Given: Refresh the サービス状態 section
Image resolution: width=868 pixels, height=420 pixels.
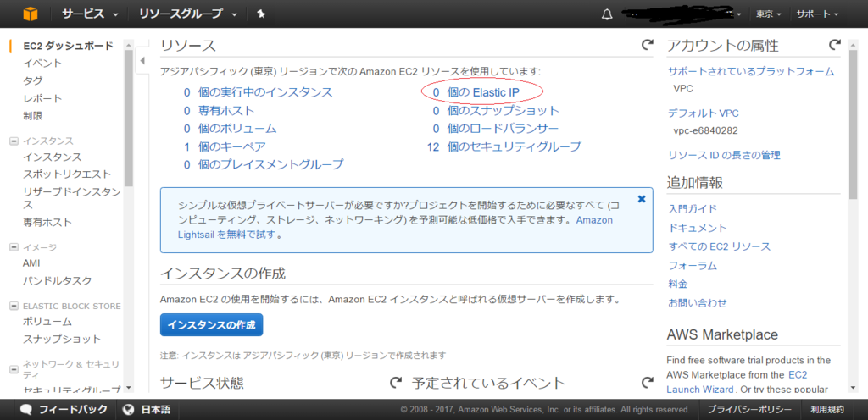Looking at the screenshot, I should coord(396,383).
